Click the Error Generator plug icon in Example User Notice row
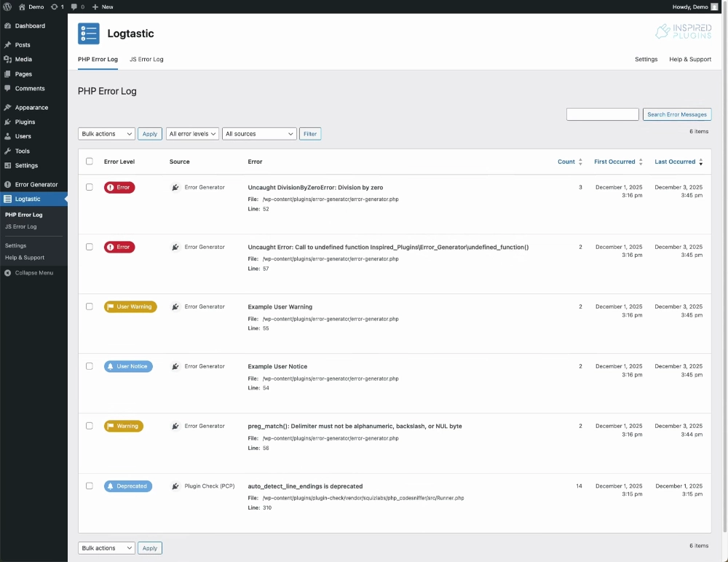 (x=175, y=366)
